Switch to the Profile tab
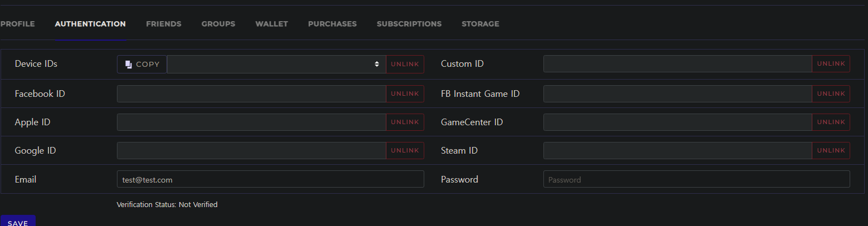Image resolution: width=868 pixels, height=226 pixels. [x=18, y=24]
